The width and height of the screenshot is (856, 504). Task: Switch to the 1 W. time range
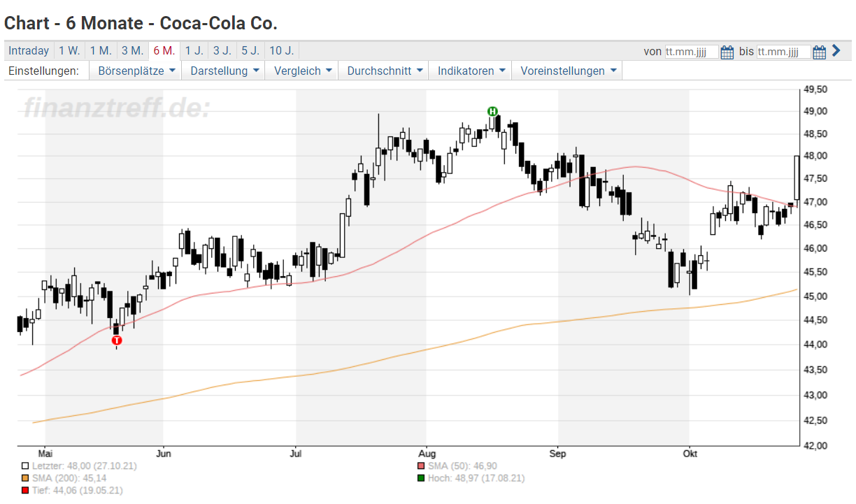(69, 50)
